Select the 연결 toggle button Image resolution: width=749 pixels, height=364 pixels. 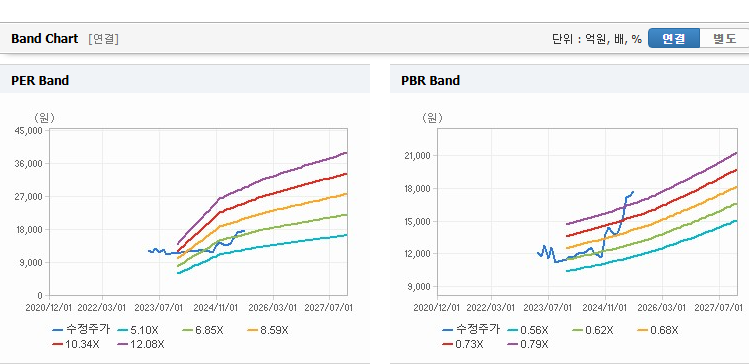click(674, 39)
